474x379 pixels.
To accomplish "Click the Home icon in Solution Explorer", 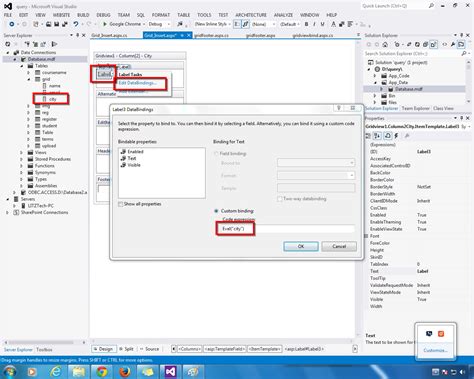I will [x=385, y=44].
